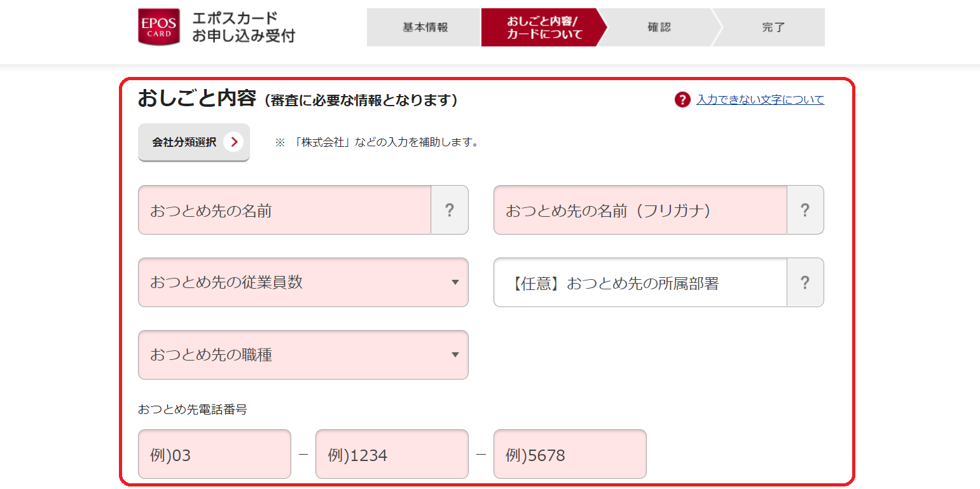
Task: Expand the おつとめ先の従業員数 dropdown
Action: point(303,282)
